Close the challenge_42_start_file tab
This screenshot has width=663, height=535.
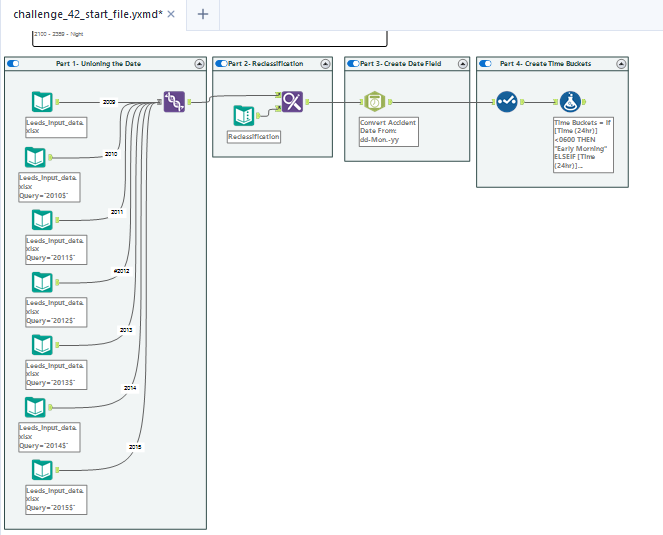tap(171, 14)
